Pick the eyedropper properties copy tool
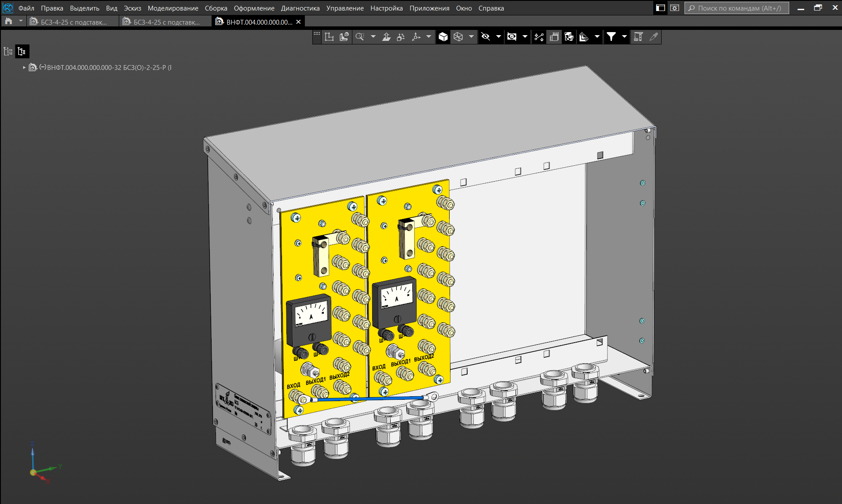 pyautogui.click(x=654, y=37)
